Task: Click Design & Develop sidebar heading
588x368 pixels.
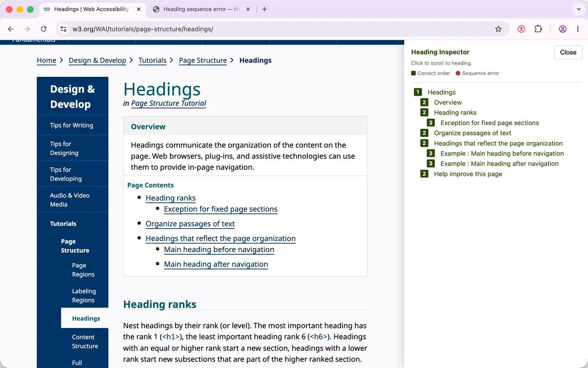Action: (73, 97)
